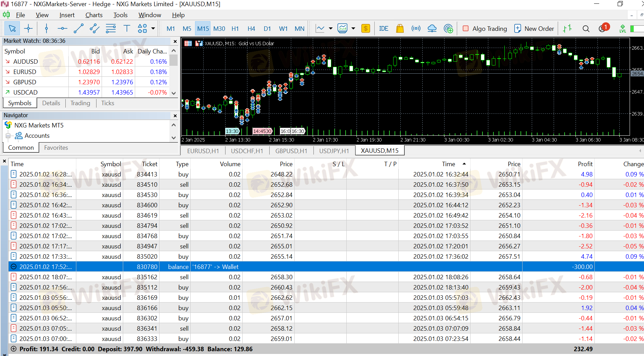Open the Navigator Favorites tab
Screen dimensions: 644x356
coord(56,148)
